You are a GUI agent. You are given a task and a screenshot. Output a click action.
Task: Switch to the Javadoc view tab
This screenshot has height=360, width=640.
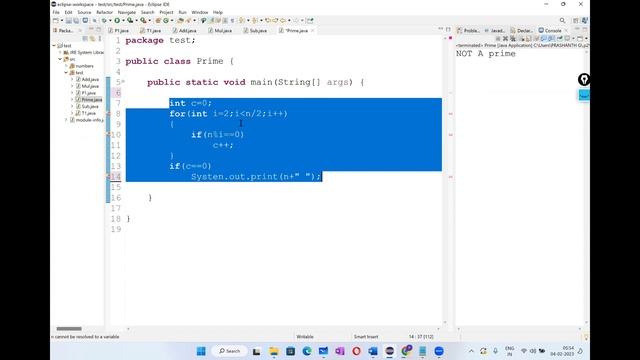[494, 31]
